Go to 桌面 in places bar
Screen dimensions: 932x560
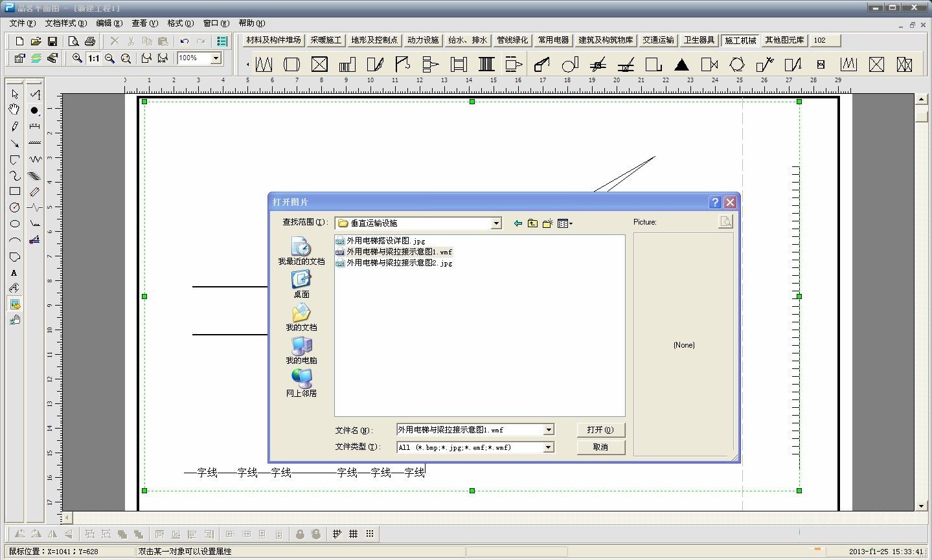point(301,284)
